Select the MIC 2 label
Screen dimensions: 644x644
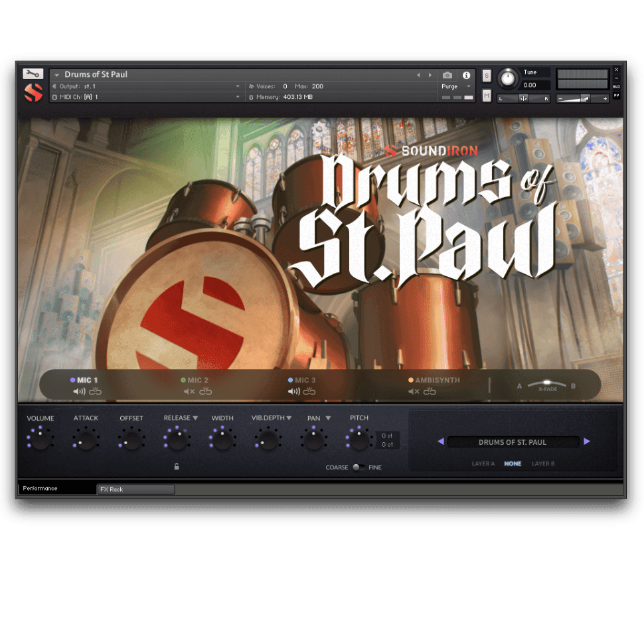[198, 380]
